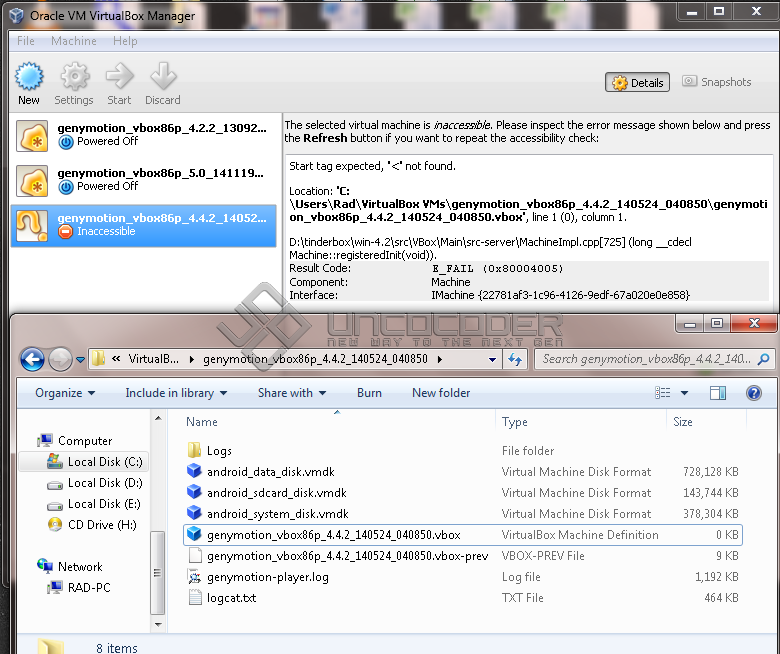The height and width of the screenshot is (654, 780).
Task: Select logcat.txt file
Action: (231, 598)
